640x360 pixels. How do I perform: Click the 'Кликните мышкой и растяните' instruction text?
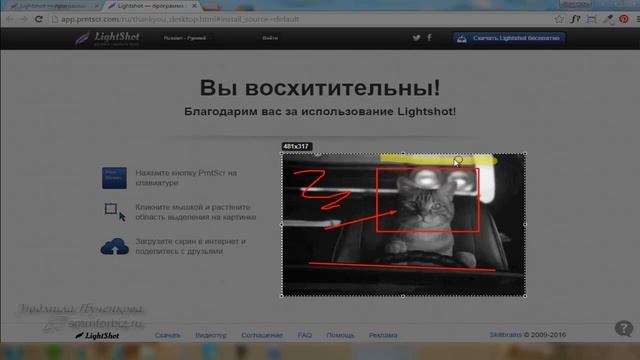[x=196, y=212]
